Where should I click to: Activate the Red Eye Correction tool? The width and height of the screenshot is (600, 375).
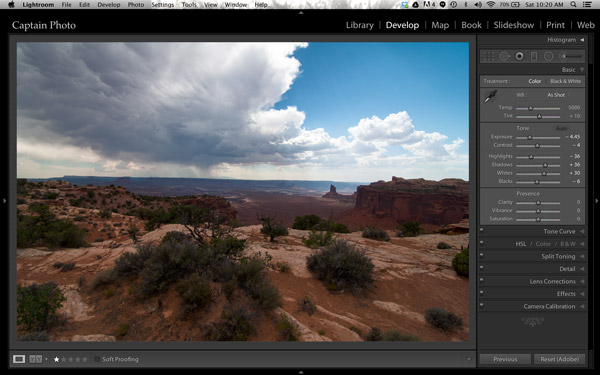click(x=519, y=56)
